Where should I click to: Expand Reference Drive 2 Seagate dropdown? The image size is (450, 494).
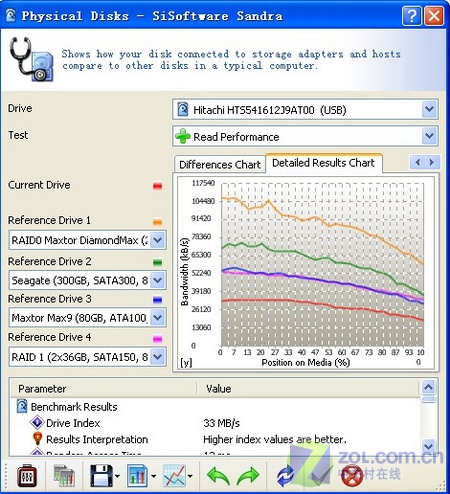(158, 280)
